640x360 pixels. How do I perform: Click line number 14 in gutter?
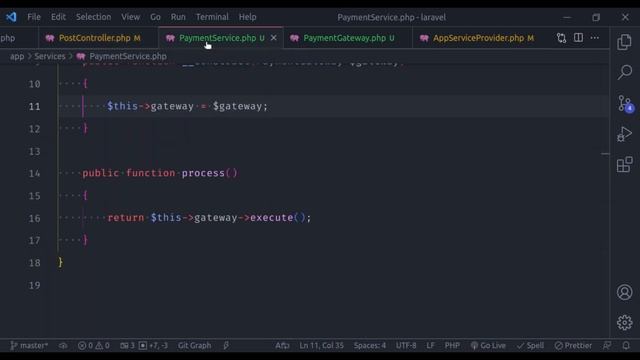coord(34,173)
